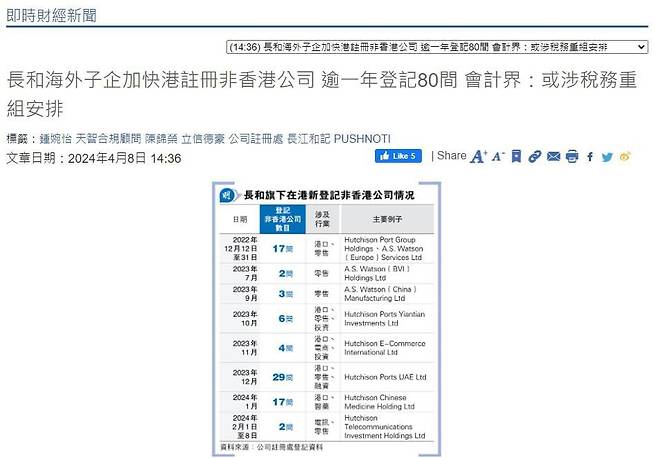658x458 pixels.
Task: Click the 29間 count for 2023年12月
Action: (282, 377)
